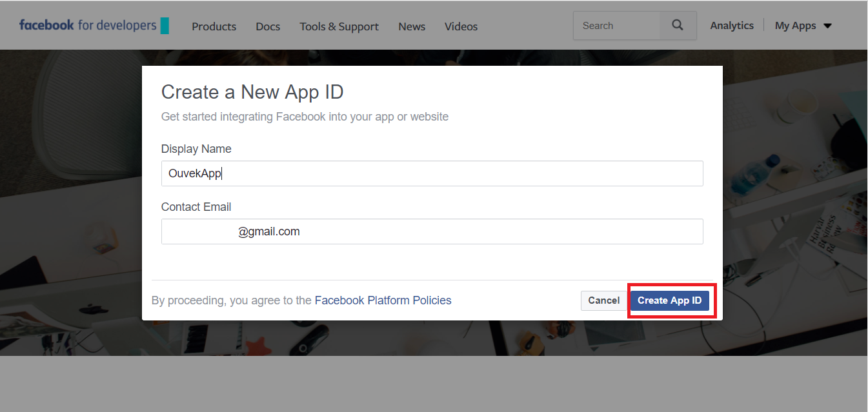The image size is (868, 412).
Task: Focus the Display Name field
Action: tap(432, 173)
